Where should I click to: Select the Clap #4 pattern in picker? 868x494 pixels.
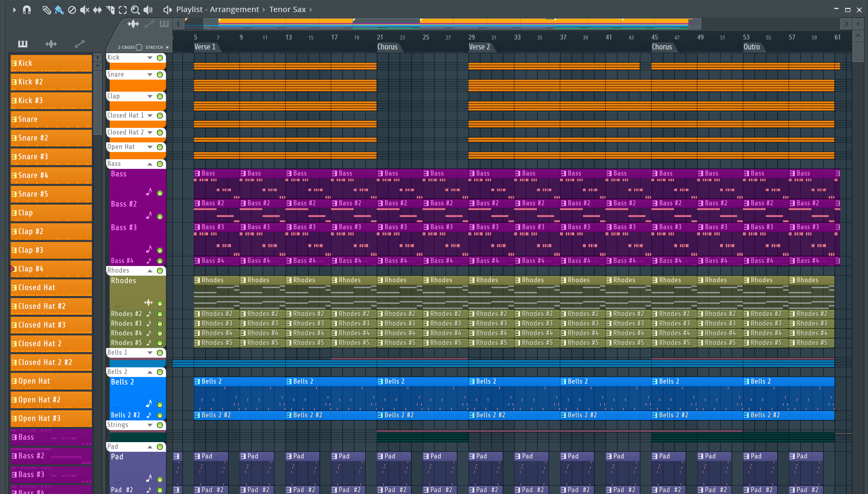pos(51,269)
